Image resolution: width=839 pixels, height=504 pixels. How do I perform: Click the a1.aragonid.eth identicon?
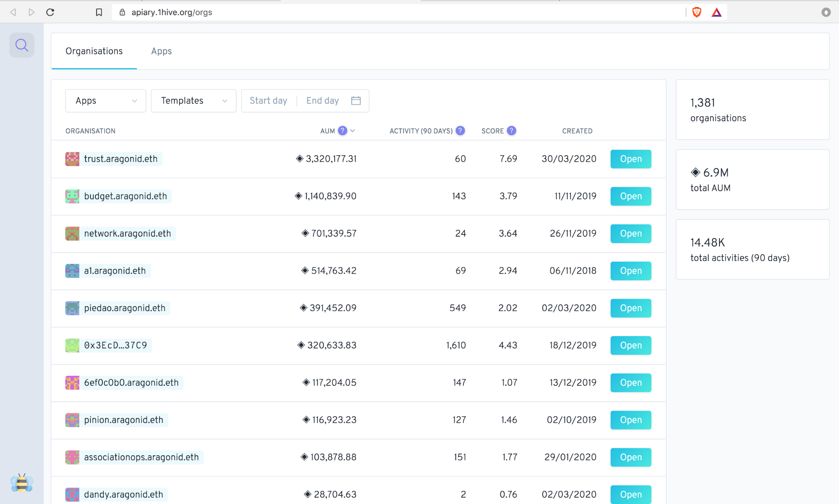coord(72,271)
